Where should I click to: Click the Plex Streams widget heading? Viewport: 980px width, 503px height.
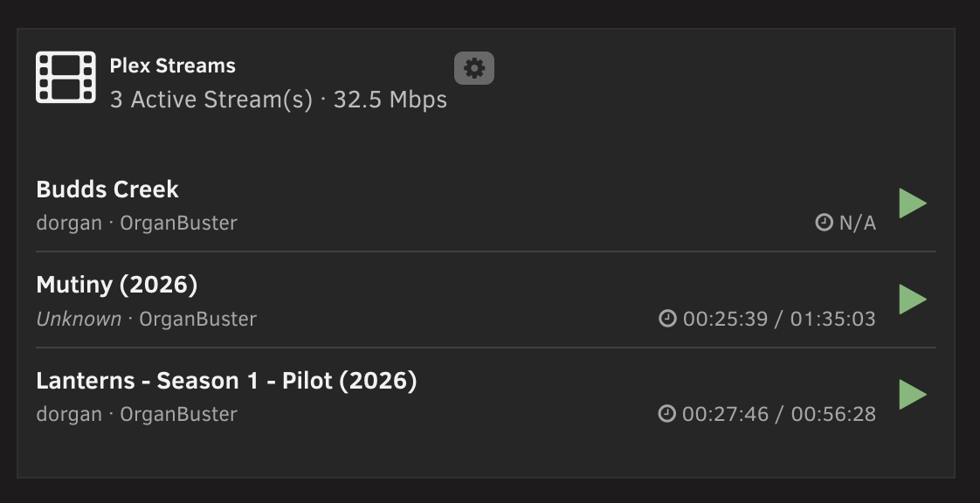click(x=172, y=65)
